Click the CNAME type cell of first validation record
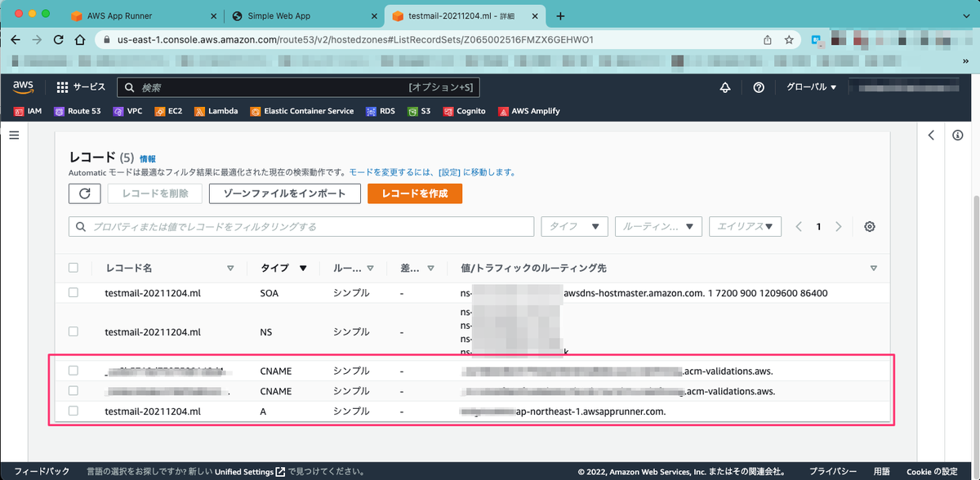 [x=276, y=371]
